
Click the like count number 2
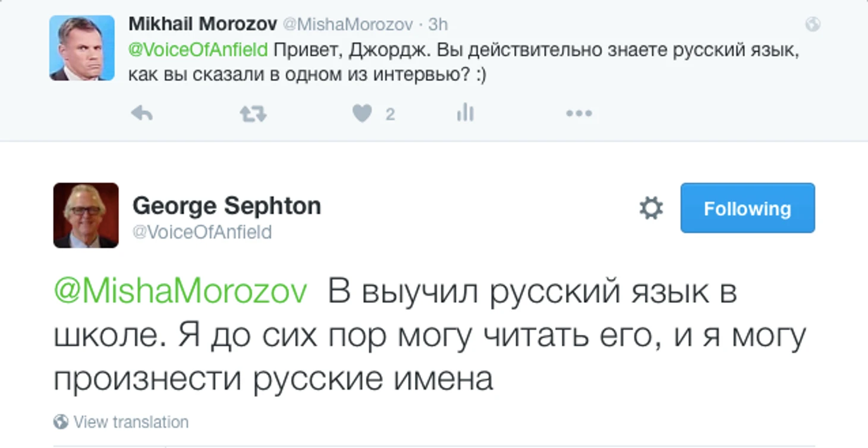point(390,114)
